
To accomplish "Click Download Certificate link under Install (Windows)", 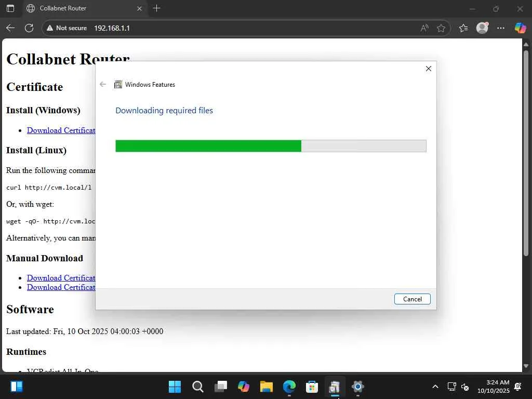I will [61, 130].
